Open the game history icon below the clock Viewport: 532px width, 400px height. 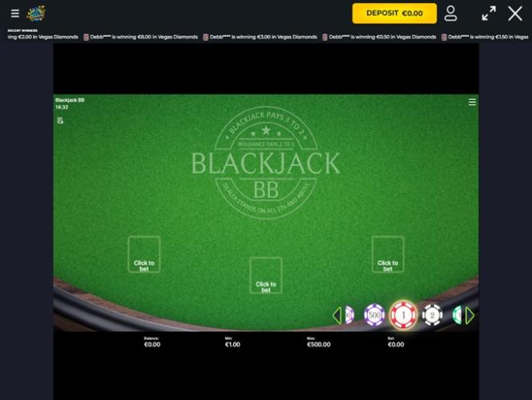click(60, 120)
